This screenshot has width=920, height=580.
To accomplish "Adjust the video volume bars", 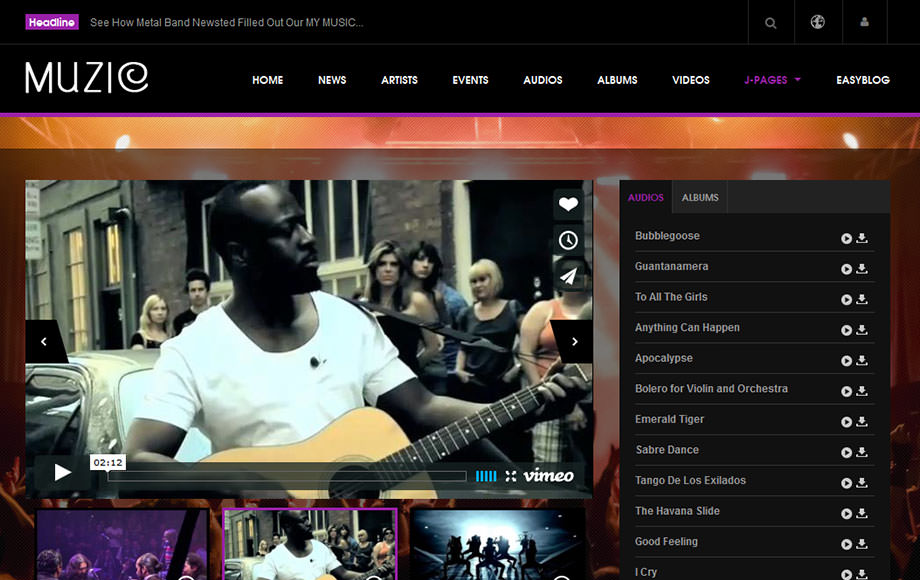I will pos(486,476).
